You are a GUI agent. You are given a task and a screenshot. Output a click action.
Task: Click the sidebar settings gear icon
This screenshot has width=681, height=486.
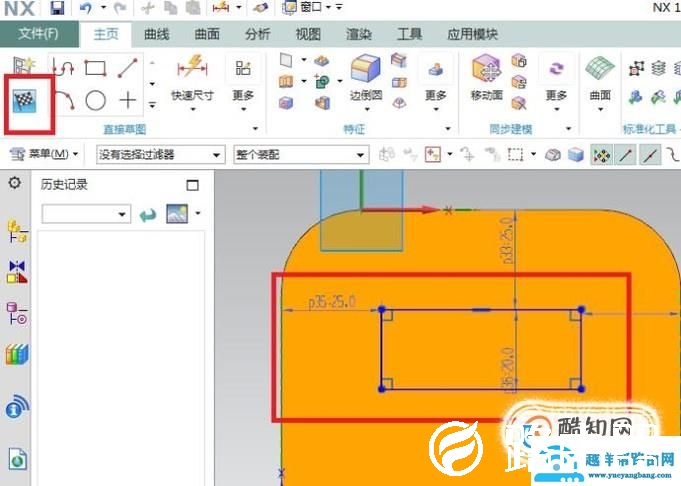15,182
